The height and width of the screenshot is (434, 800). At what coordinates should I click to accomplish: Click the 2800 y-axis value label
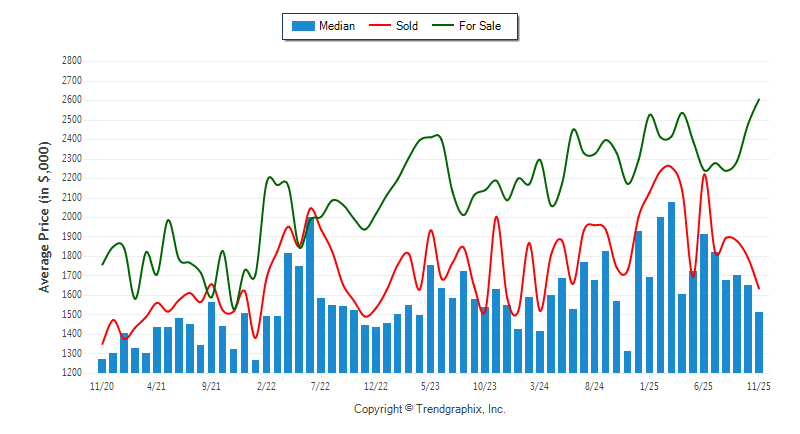click(x=71, y=61)
